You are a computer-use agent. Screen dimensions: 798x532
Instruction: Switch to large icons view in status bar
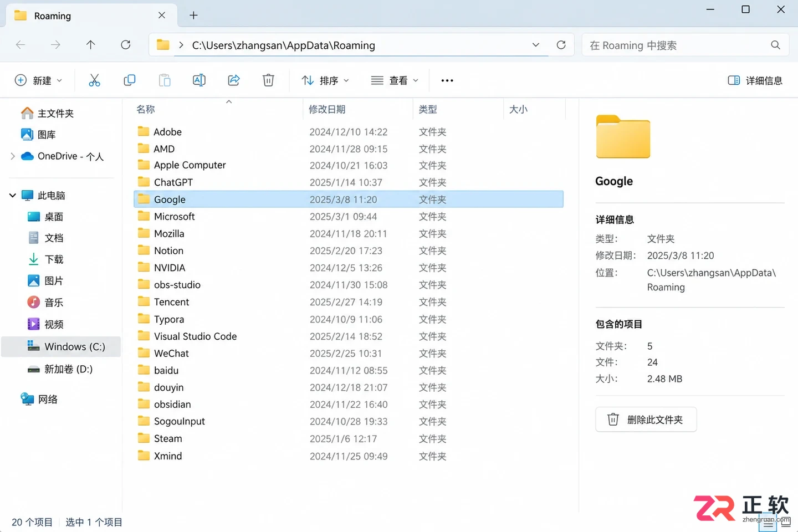[x=786, y=523]
